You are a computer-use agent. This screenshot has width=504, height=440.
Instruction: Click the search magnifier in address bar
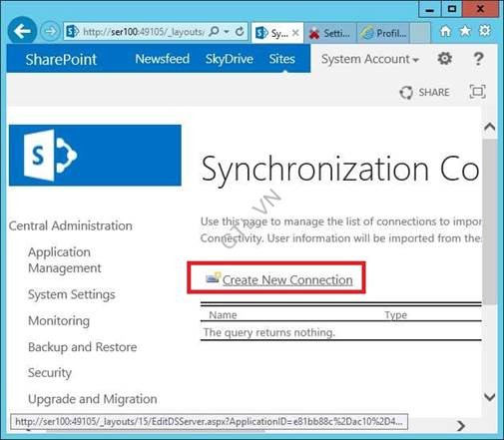point(215,32)
